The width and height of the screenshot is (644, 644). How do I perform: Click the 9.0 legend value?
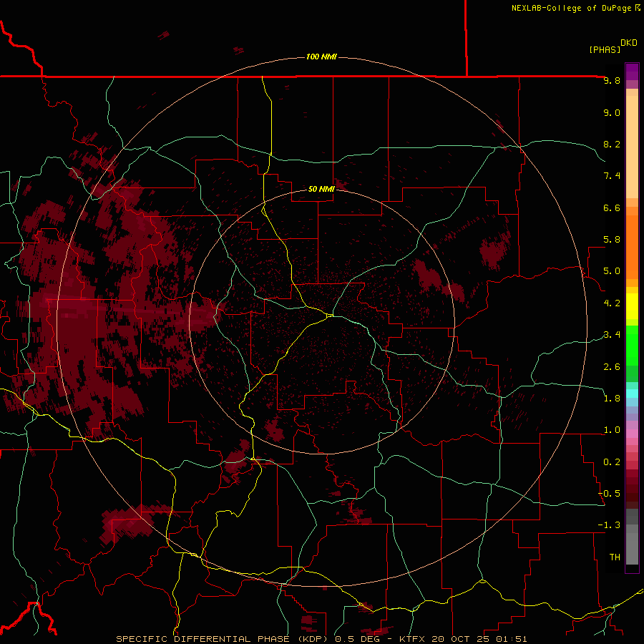pos(612,112)
